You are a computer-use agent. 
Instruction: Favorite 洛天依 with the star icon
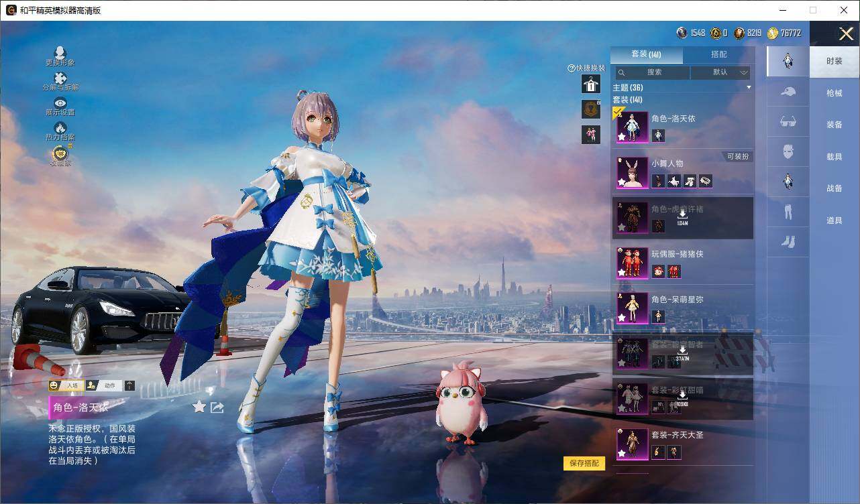[x=199, y=406]
